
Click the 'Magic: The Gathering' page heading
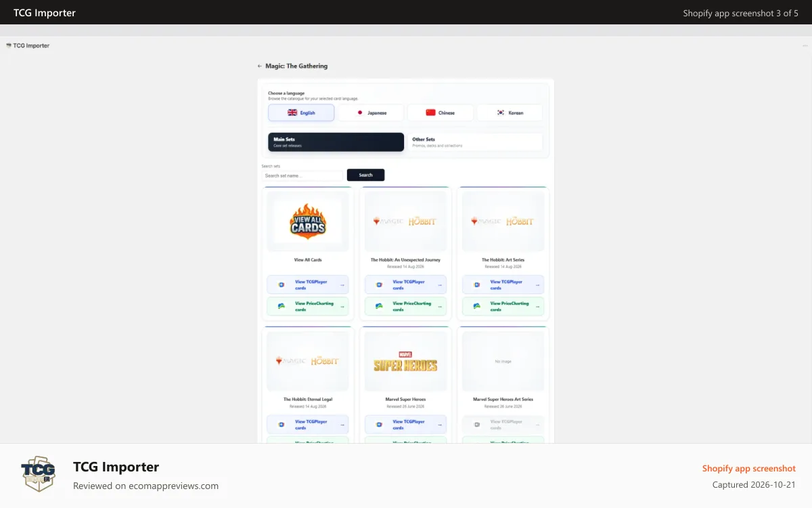pos(296,66)
